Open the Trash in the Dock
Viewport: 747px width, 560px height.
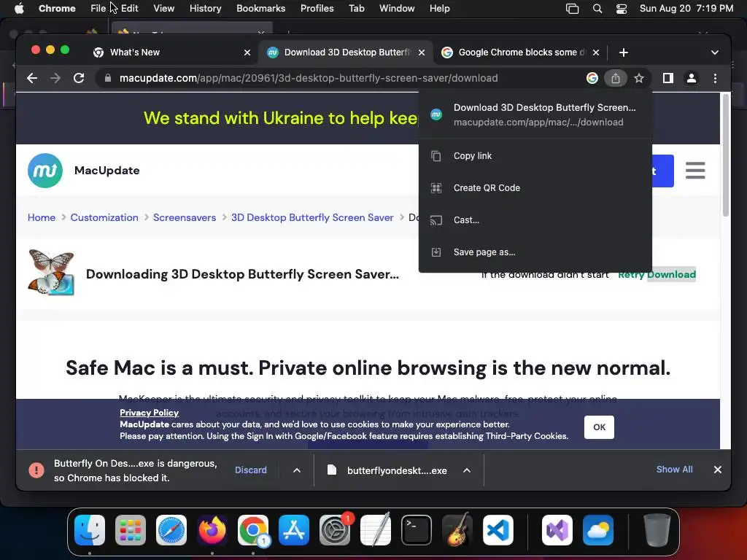pyautogui.click(x=657, y=530)
